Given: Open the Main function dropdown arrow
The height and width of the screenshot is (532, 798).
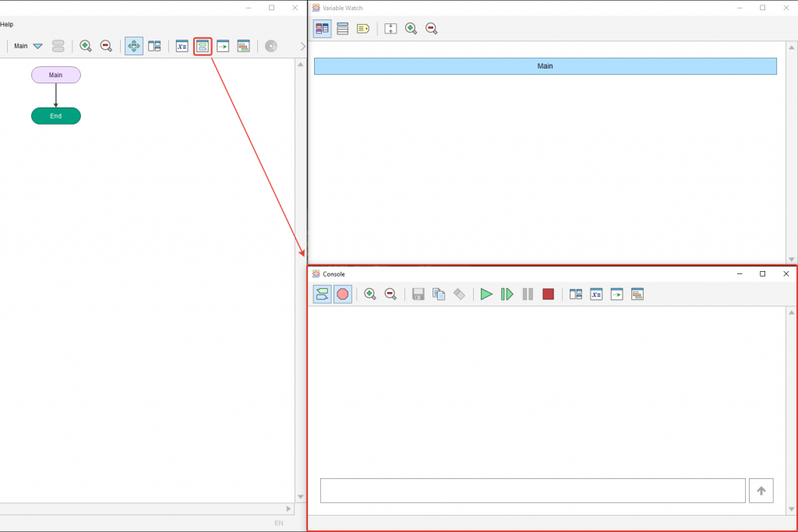Looking at the screenshot, I should [x=37, y=46].
